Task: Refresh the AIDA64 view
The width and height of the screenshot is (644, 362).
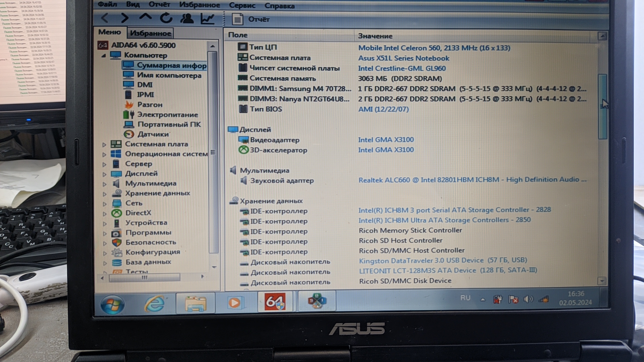Action: click(166, 18)
